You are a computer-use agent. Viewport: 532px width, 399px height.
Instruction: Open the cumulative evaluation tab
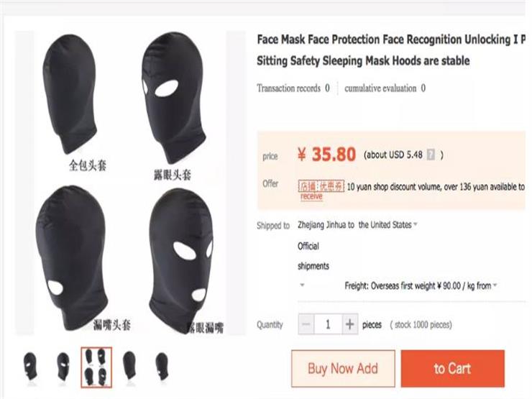[x=385, y=88]
